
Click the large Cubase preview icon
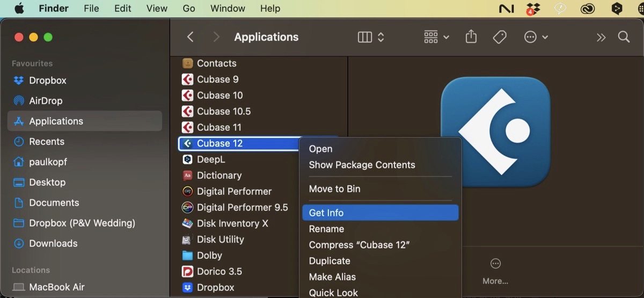coord(495,132)
